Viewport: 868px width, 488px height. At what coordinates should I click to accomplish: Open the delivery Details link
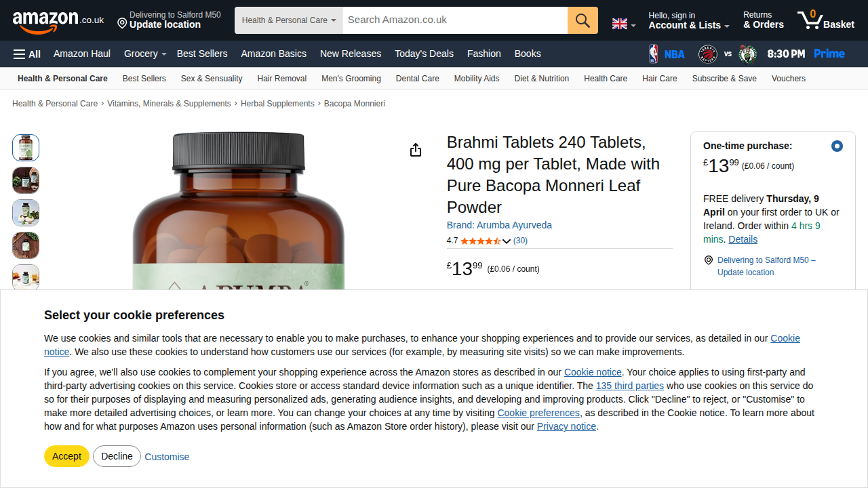point(743,239)
